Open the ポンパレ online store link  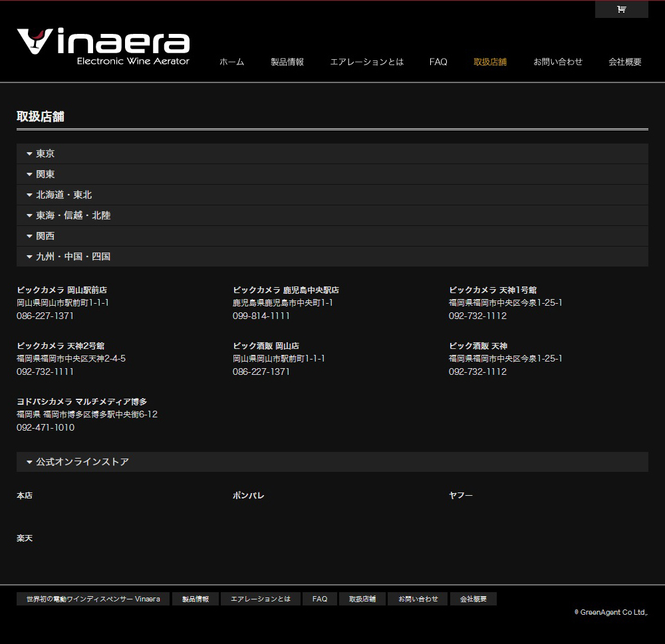[249, 495]
